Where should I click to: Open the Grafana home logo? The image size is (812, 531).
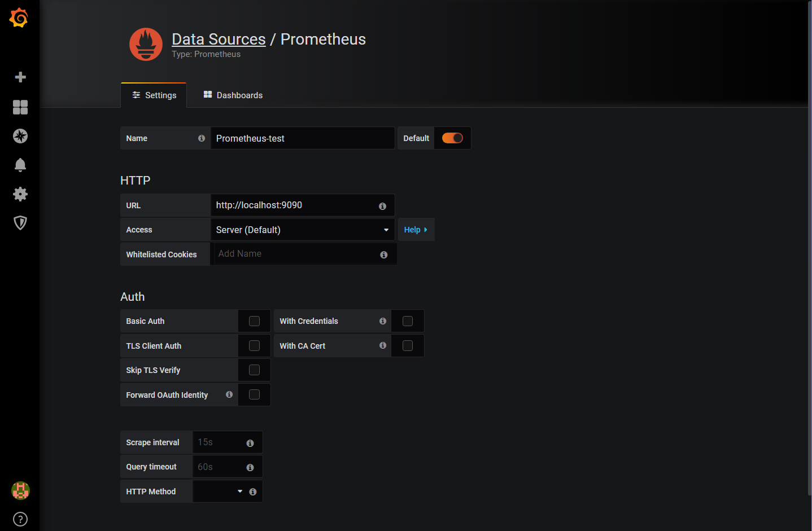pos(19,17)
